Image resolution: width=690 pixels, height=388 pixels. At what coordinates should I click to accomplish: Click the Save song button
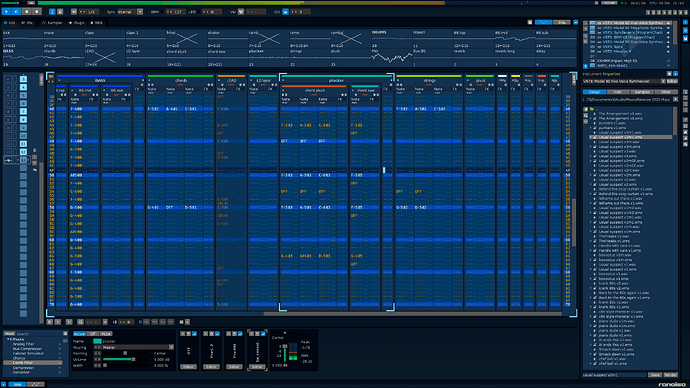(654, 375)
